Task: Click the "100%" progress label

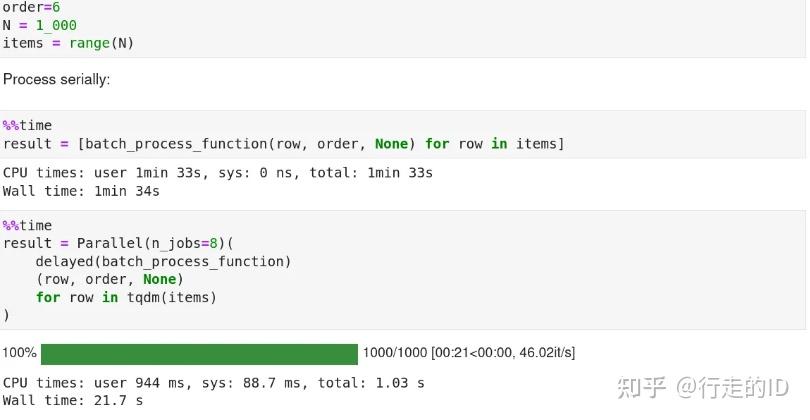Action: [x=19, y=353]
